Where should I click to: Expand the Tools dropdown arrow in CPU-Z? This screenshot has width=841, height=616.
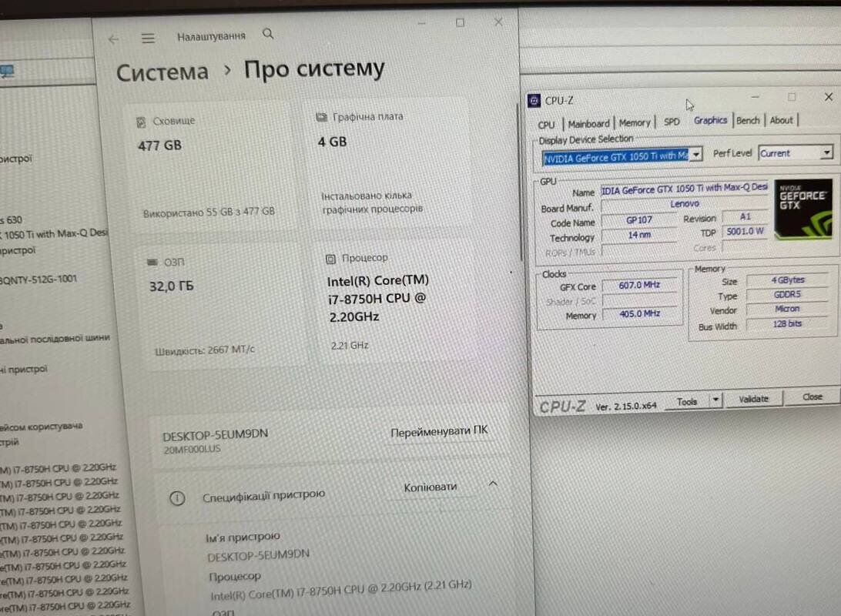(715, 400)
